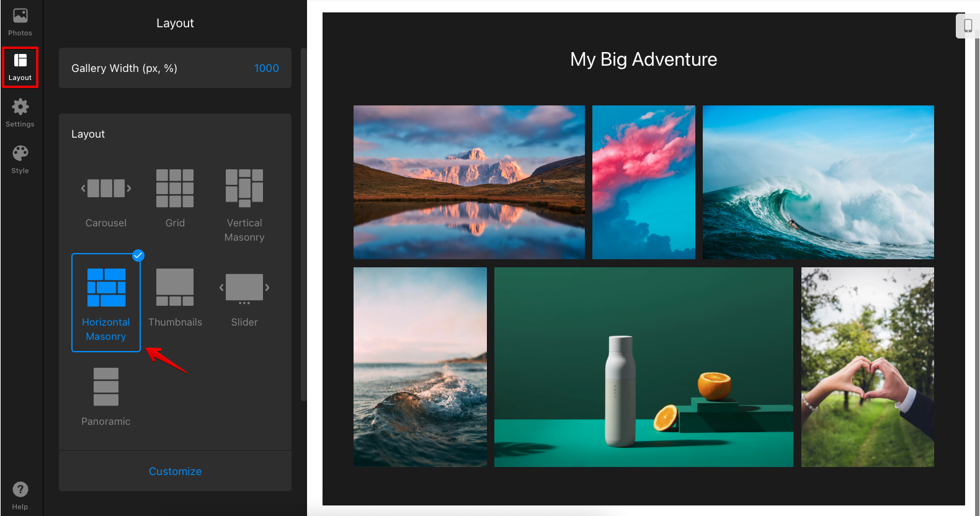Click the pink cloud photo
980x516 pixels.
pyautogui.click(x=644, y=182)
